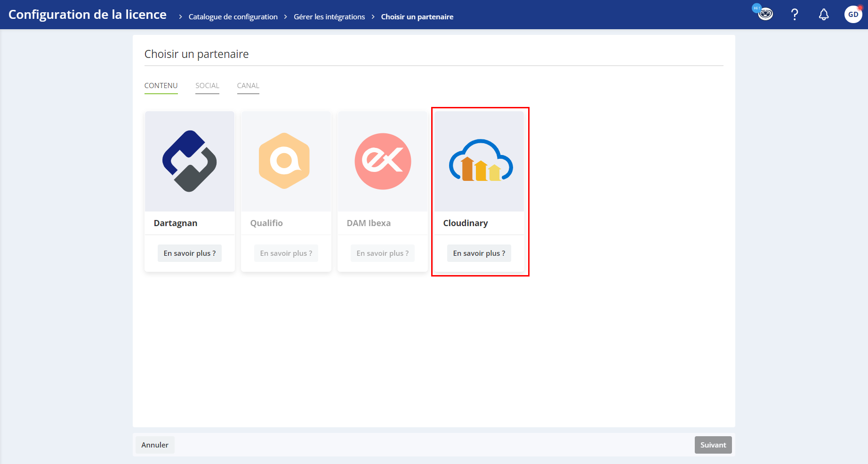868x464 pixels.
Task: Click En savoir plus for Dartagnan
Action: pyautogui.click(x=190, y=253)
